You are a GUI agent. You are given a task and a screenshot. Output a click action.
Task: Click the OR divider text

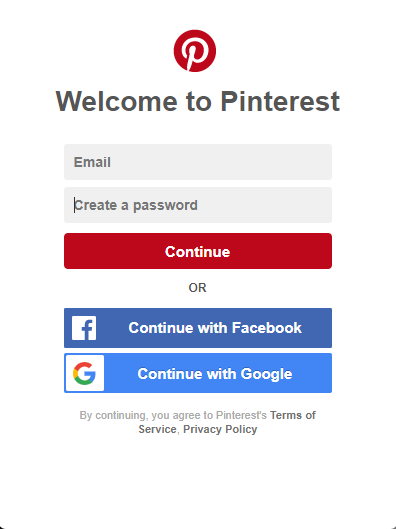pos(197,288)
